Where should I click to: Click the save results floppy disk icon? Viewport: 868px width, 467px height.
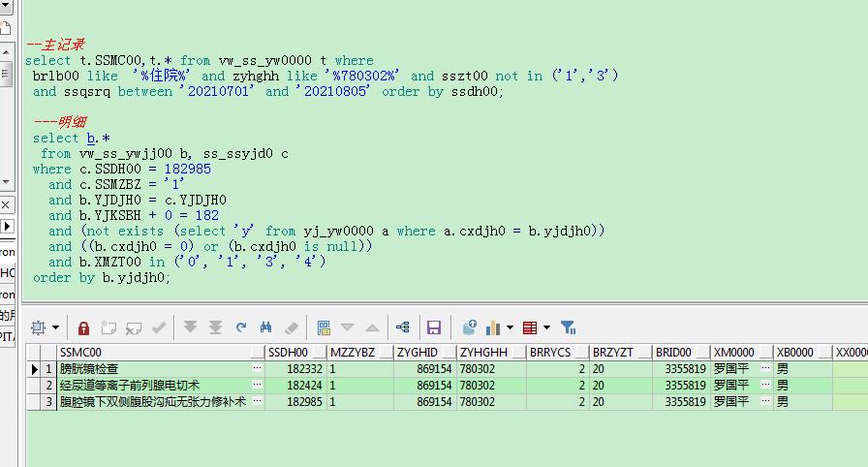[434, 327]
